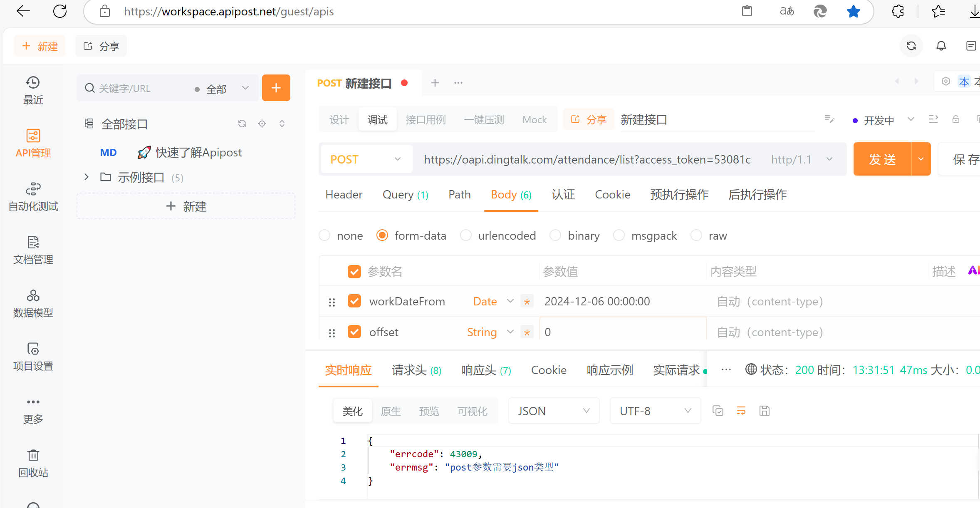Click the edit description icon

click(829, 119)
